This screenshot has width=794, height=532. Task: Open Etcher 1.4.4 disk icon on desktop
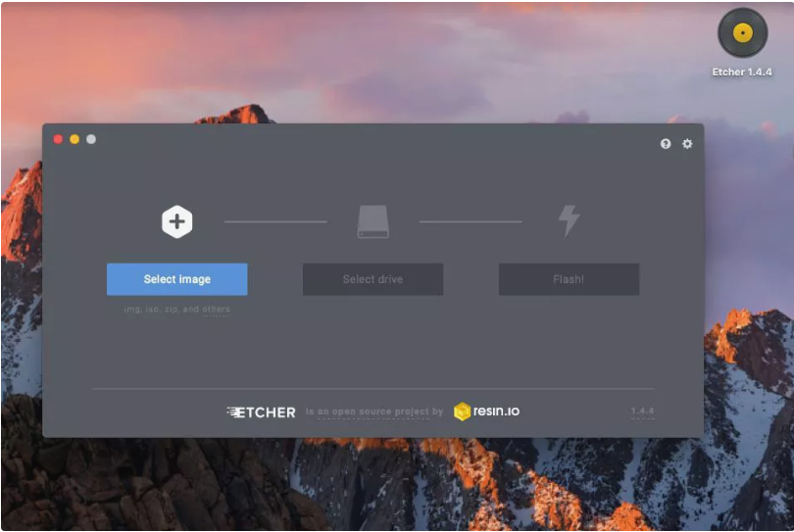click(x=742, y=33)
